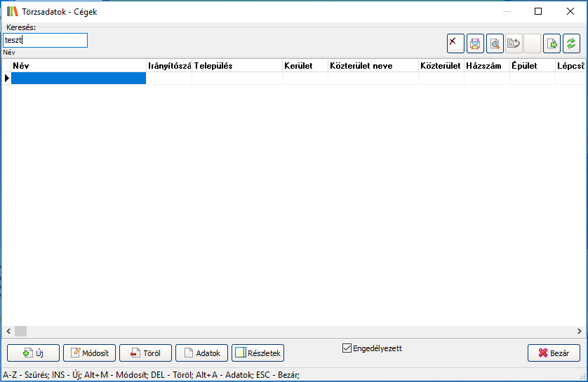This screenshot has height=382, width=588.
Task: Click the Házszám column header
Action: pos(486,66)
